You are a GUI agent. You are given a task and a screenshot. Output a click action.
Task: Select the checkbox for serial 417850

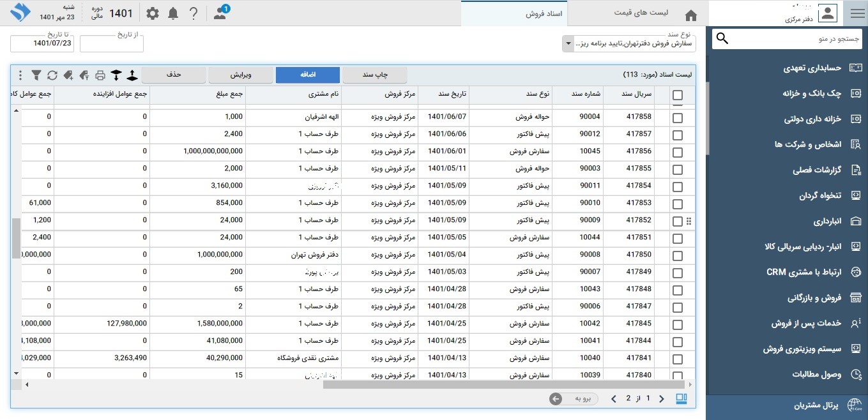pos(678,255)
